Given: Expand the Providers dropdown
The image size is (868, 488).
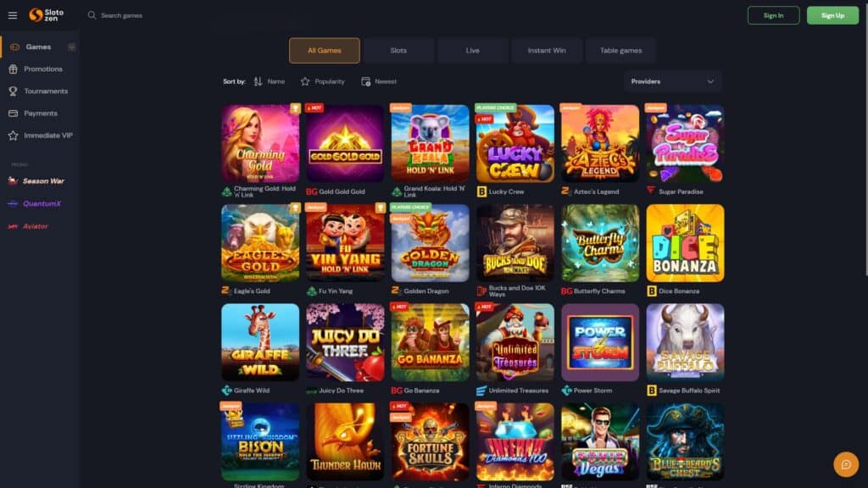Looking at the screenshot, I should pyautogui.click(x=672, y=81).
